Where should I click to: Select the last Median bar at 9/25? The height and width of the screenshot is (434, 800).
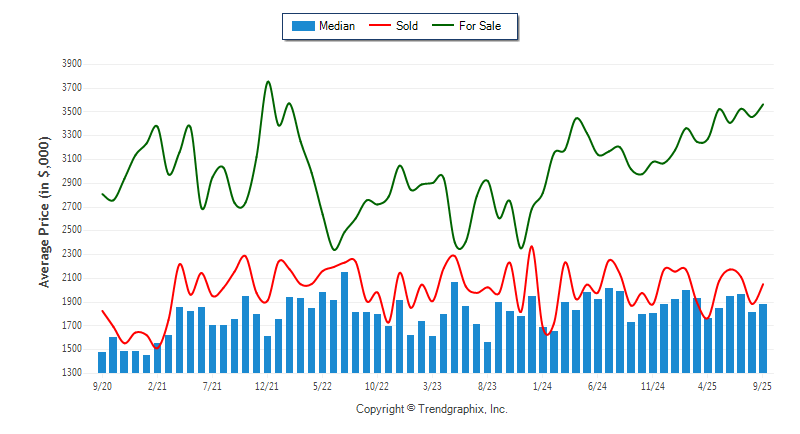763,338
